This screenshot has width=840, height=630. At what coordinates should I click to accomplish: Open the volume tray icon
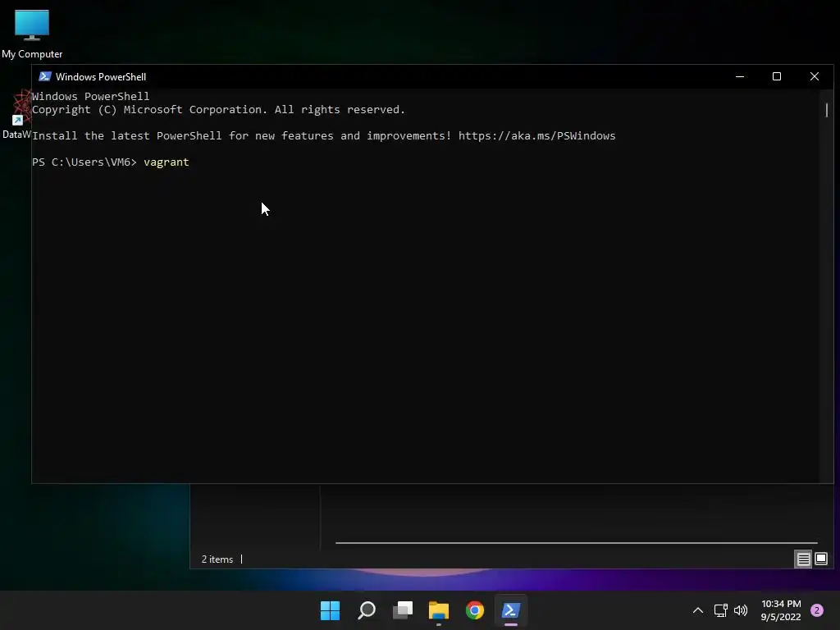[741, 610]
